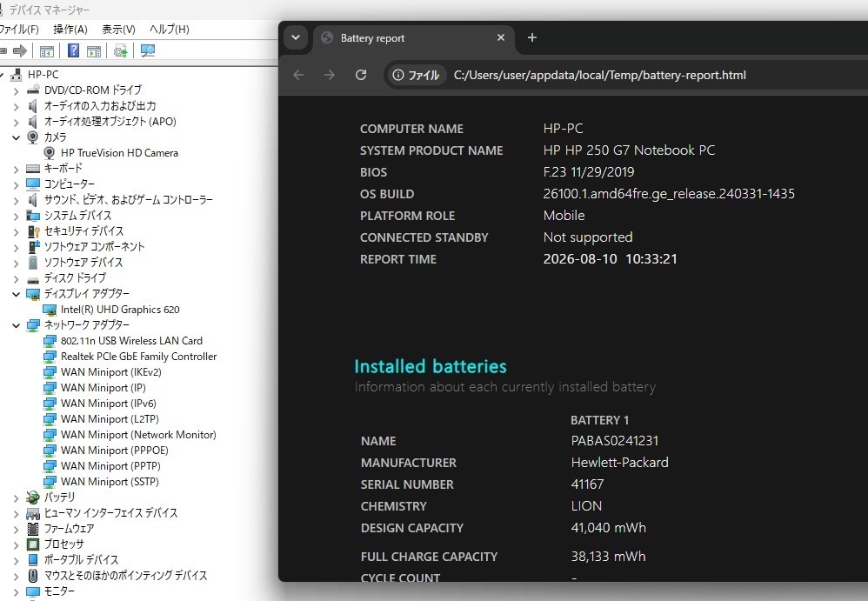
Task: Click the browser back arrow button
Action: [x=298, y=75]
